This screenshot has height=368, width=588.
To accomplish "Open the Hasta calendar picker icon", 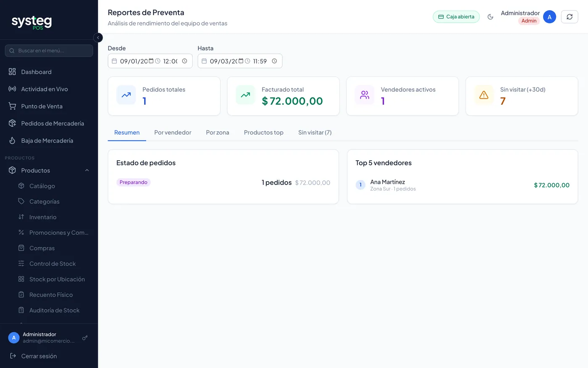I will 241,61.
